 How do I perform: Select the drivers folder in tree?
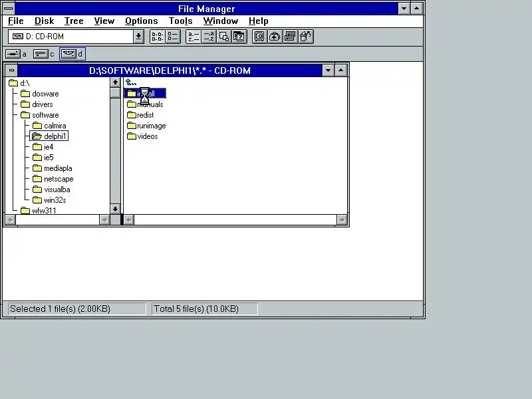[37, 104]
